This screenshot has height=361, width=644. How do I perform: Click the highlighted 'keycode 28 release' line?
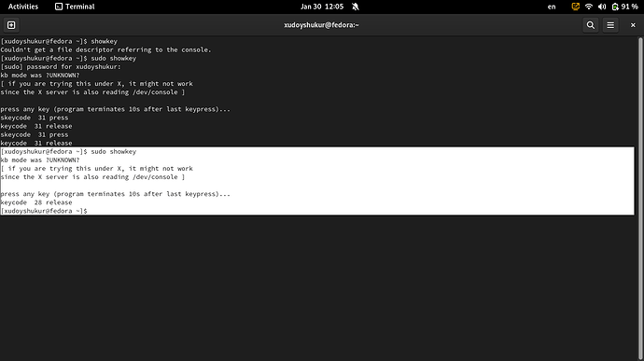pyautogui.click(x=36, y=202)
